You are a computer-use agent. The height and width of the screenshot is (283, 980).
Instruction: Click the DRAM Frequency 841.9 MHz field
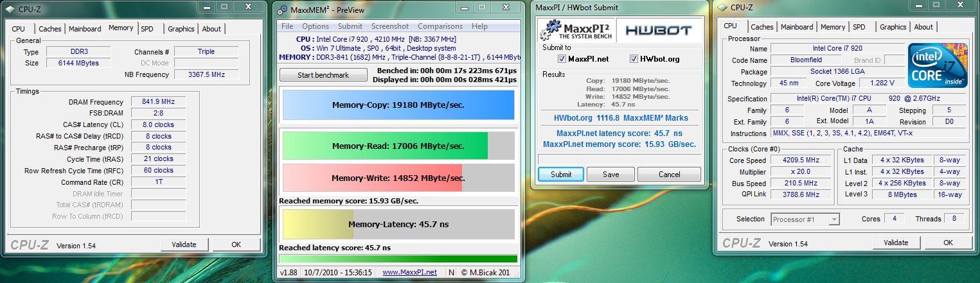[158, 102]
